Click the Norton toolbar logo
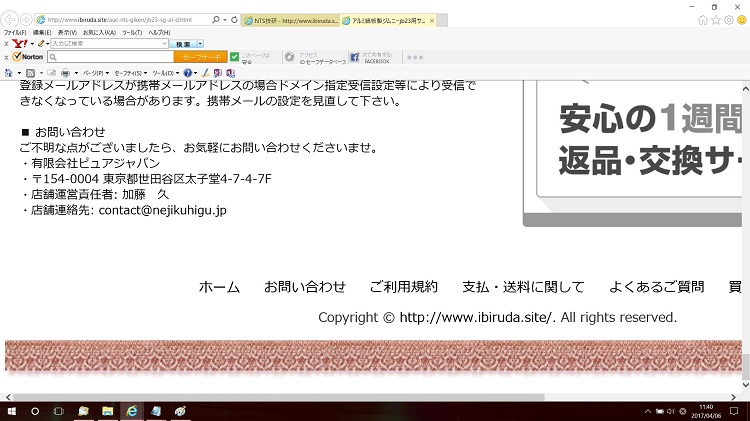The image size is (750, 421). point(28,57)
